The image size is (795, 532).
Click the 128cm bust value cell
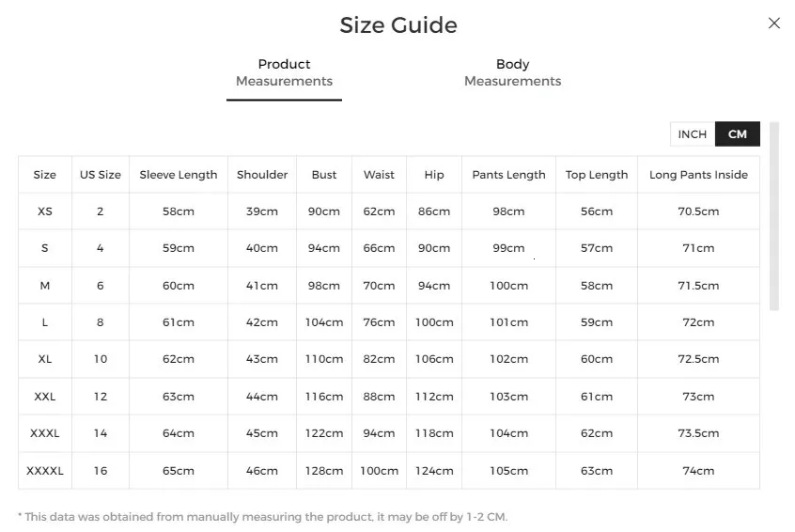click(x=324, y=471)
